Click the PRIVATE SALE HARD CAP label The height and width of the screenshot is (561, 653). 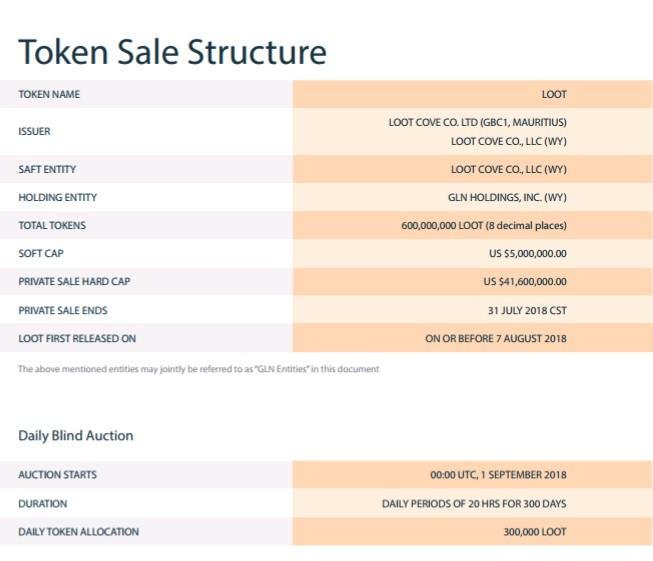coord(74,281)
